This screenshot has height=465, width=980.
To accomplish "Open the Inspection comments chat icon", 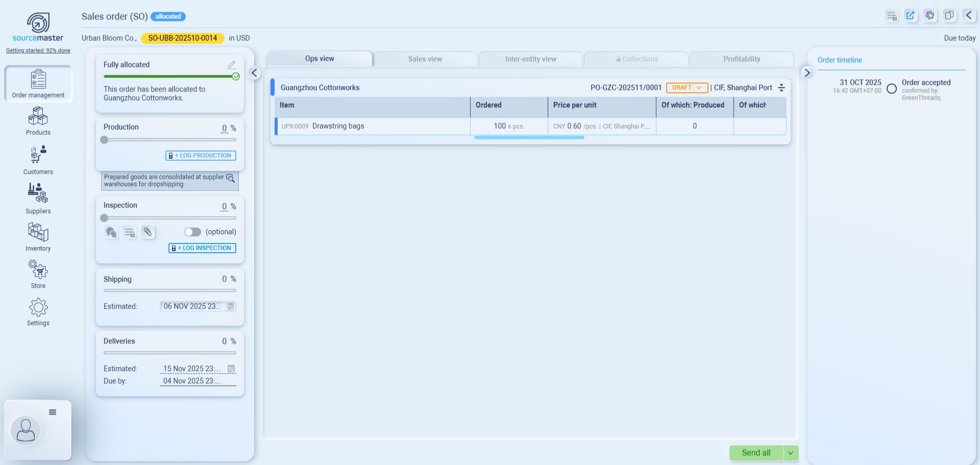I will [x=111, y=232].
